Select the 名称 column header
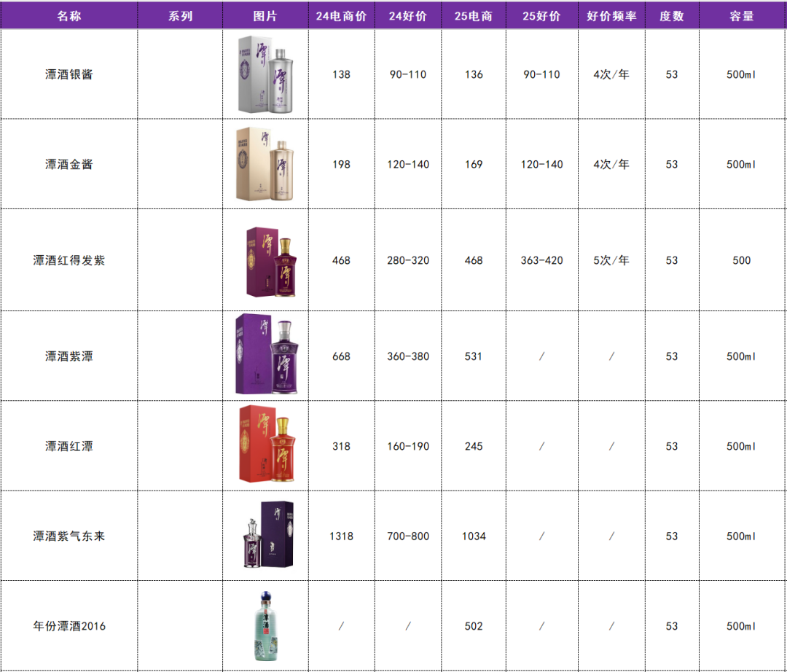Screen dimensions: 787x672 69,16
